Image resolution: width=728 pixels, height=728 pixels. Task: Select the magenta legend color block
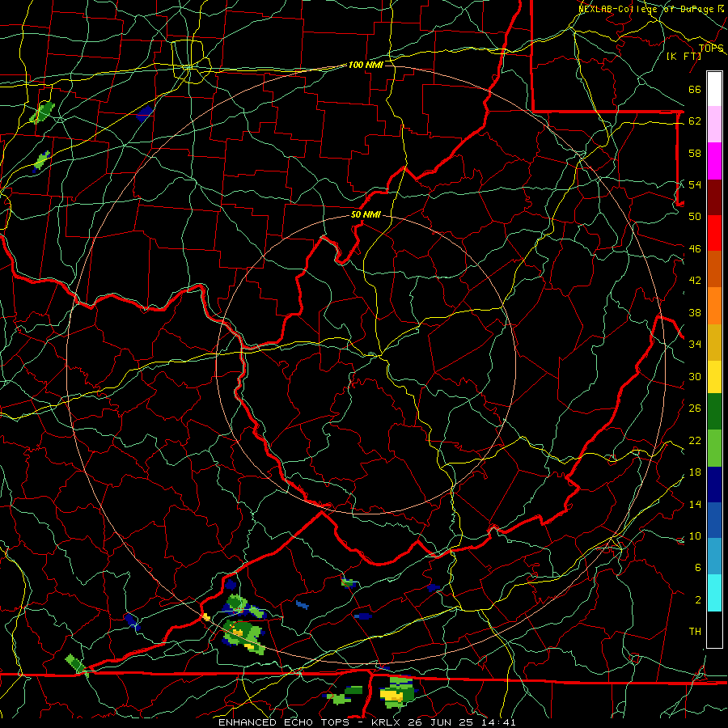pos(714,161)
